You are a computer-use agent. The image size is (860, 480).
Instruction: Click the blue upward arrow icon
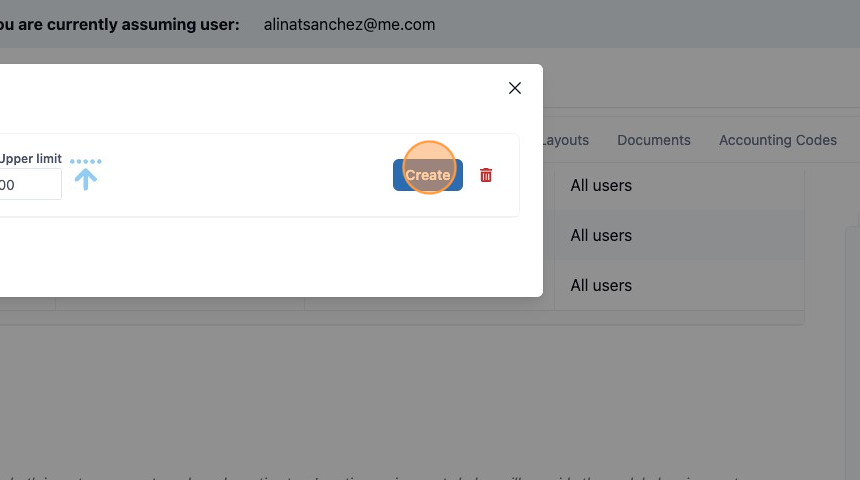click(x=86, y=179)
